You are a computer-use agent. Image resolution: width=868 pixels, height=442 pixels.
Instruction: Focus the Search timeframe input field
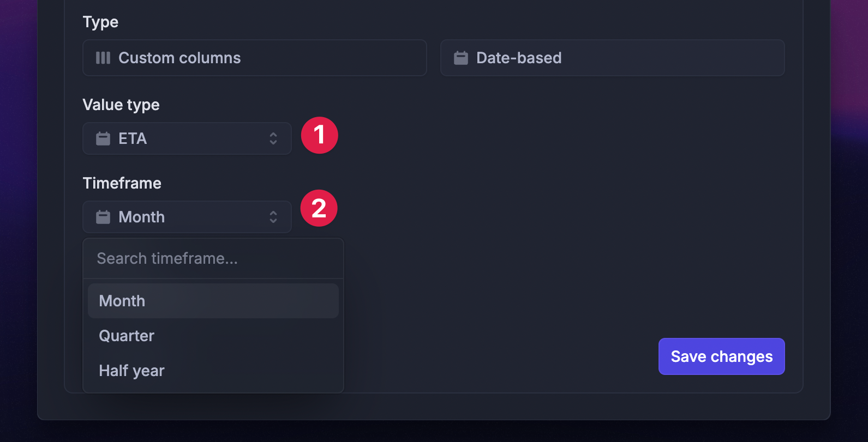(x=213, y=258)
